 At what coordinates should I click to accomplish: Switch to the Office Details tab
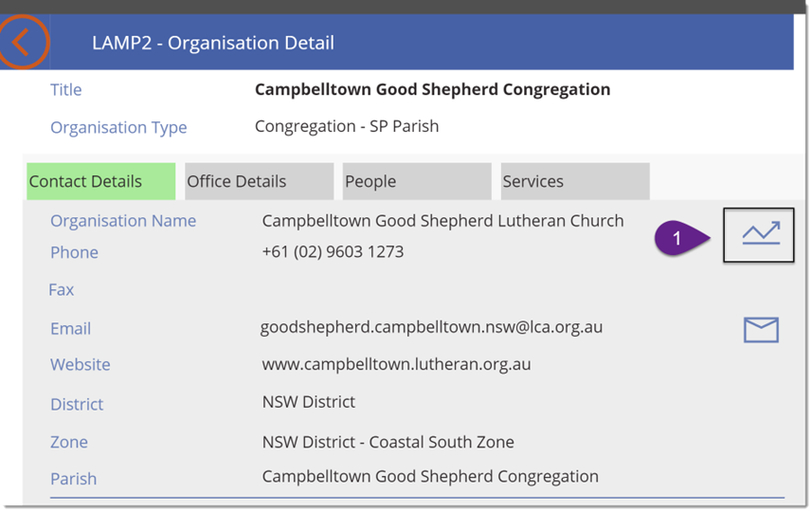[259, 181]
